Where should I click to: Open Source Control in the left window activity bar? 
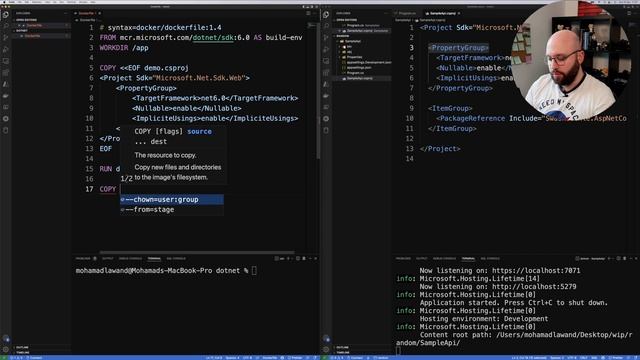pyautogui.click(x=6, y=38)
